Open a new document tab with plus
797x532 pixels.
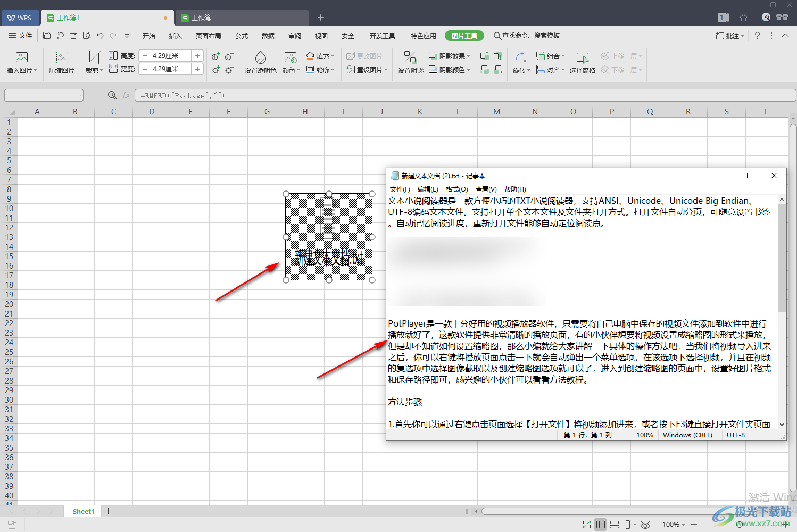coord(321,18)
